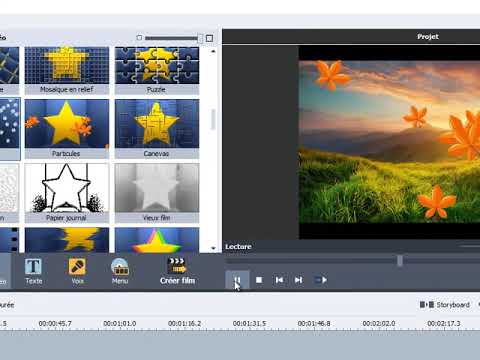480x360 pixels.
Task: Click the Créer film button
Action: pyautogui.click(x=177, y=271)
